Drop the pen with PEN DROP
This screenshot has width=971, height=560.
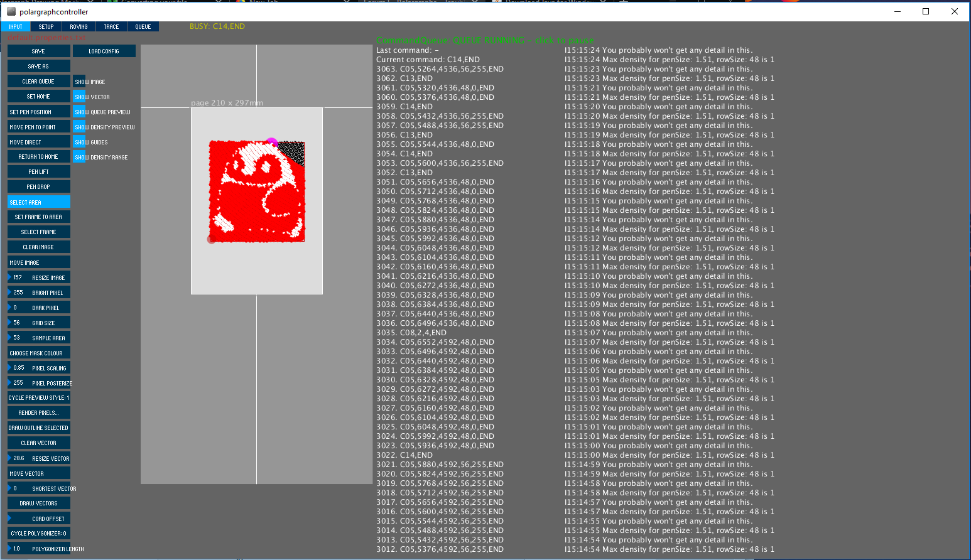(39, 186)
